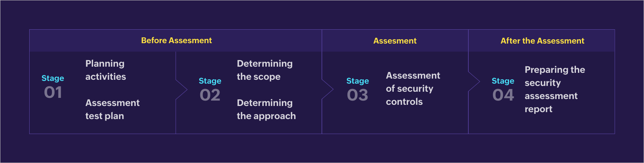Click the large 02 number
Viewport: 644px width, 163px height.
point(210,95)
